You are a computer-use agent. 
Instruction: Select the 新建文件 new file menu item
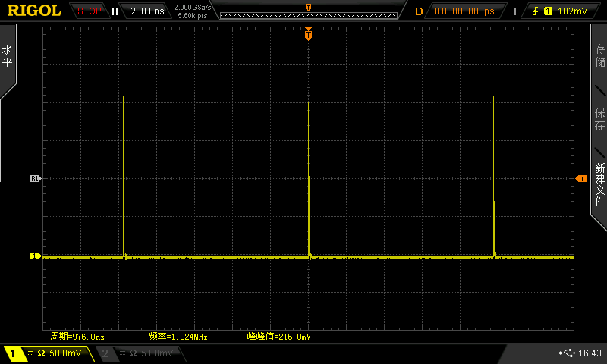[x=599, y=184]
